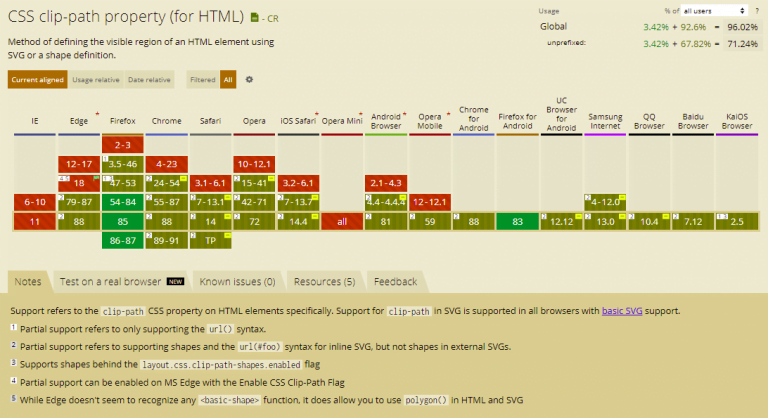The height and width of the screenshot is (418, 768).
Task: Open the Feedback tab
Action: tap(395, 282)
